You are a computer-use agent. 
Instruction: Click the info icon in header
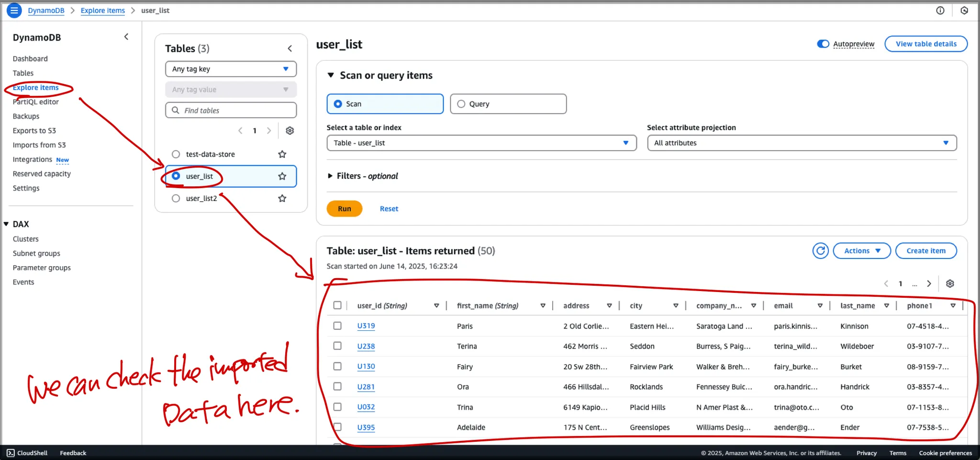point(940,11)
